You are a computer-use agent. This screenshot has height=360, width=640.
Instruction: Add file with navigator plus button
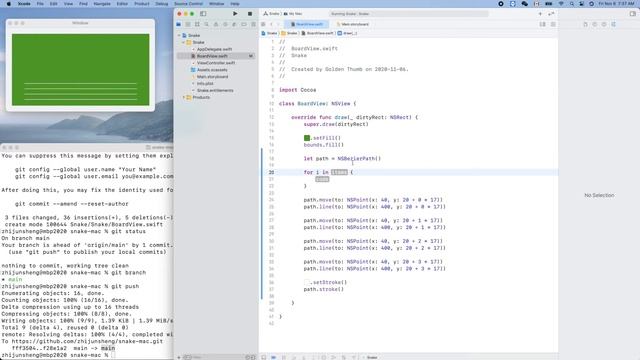point(179,357)
